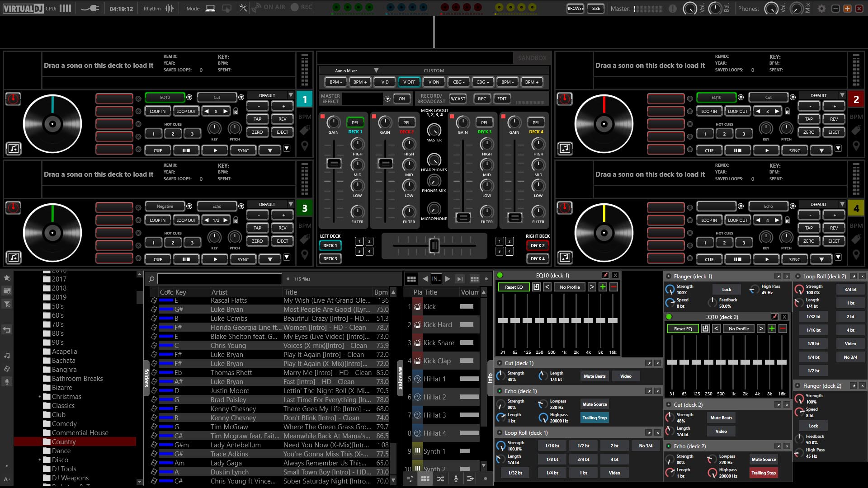Select DECK 3 as left deck

coord(330,258)
